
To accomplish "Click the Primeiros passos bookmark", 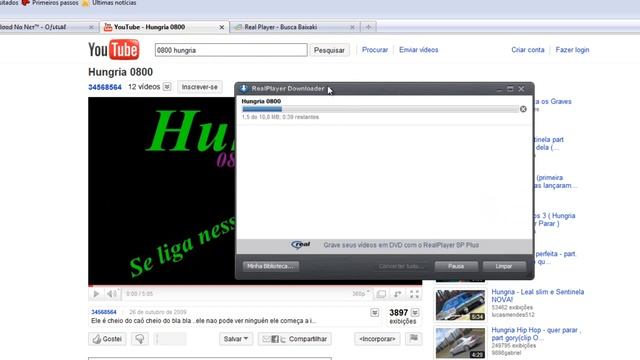I will pyautogui.click(x=51, y=3).
